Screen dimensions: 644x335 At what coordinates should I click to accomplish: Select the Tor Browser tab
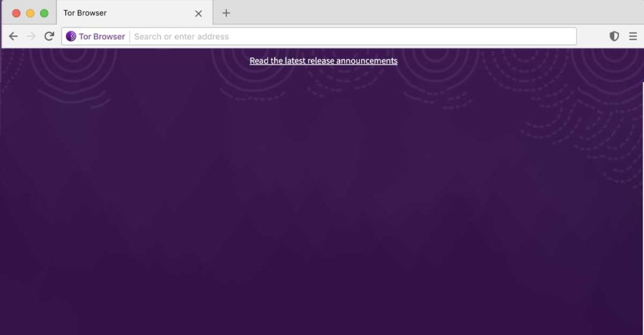(135, 13)
